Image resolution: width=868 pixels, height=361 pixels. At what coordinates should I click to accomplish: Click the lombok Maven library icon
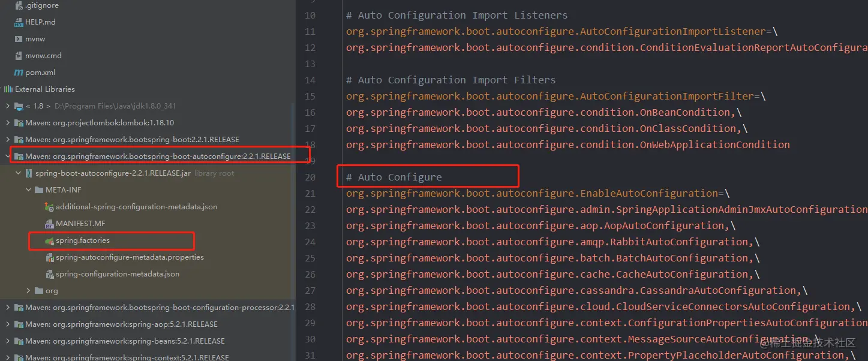(19, 123)
